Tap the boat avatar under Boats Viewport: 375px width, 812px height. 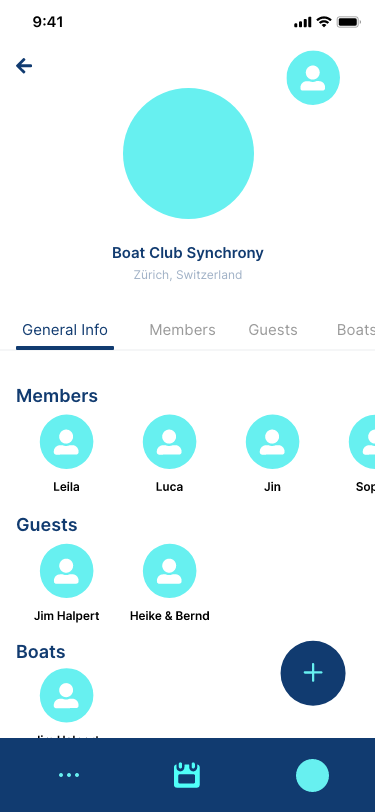coord(66,695)
